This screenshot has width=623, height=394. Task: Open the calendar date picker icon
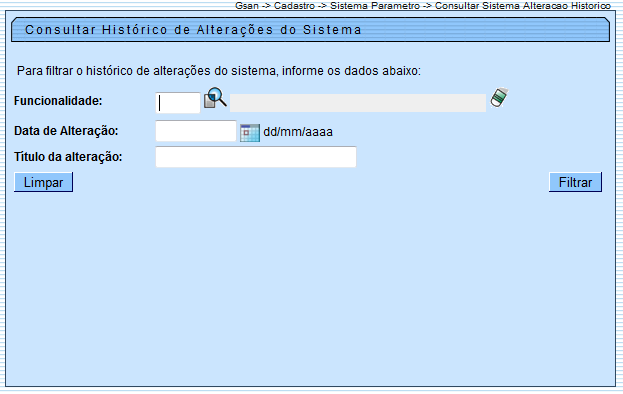tap(250, 133)
